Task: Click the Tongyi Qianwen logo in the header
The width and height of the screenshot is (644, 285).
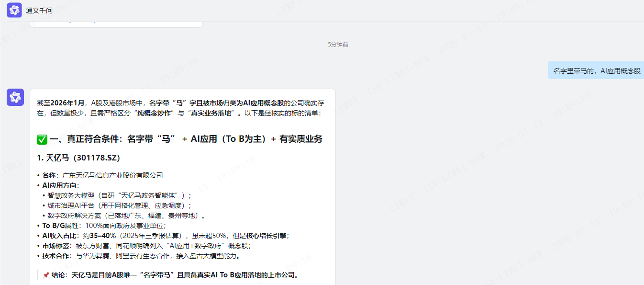Action: point(14,10)
